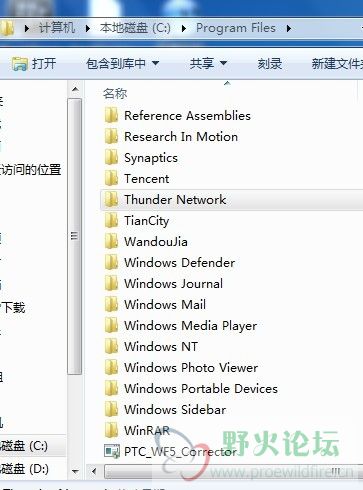
Task: Click the 刻录 burn button
Action: (270, 63)
